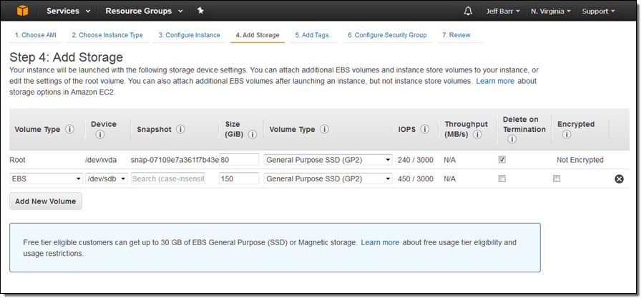Image resolution: width=644 pixels, height=301 pixels.
Task: Click info icon under Encrypted header
Action: pyautogui.click(x=566, y=134)
